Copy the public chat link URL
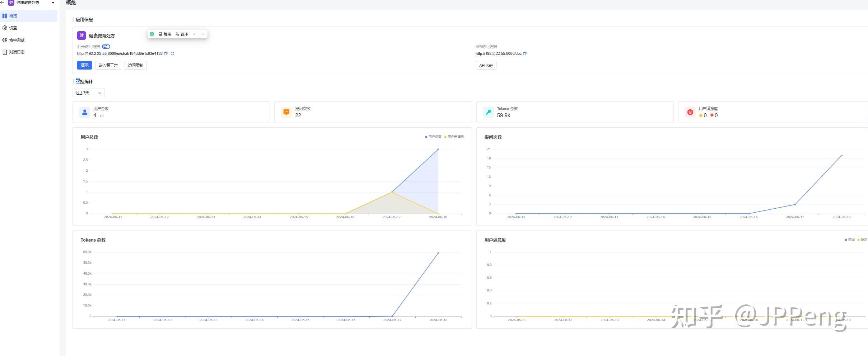This screenshot has height=356, width=868. tap(166, 53)
